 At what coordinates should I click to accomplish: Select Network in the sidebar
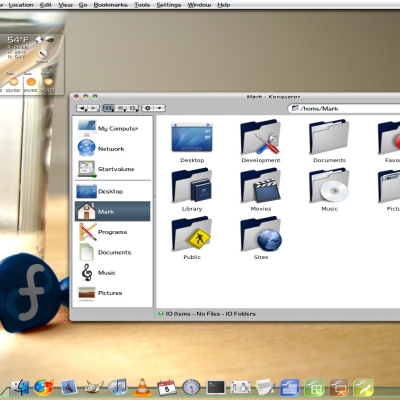click(113, 149)
